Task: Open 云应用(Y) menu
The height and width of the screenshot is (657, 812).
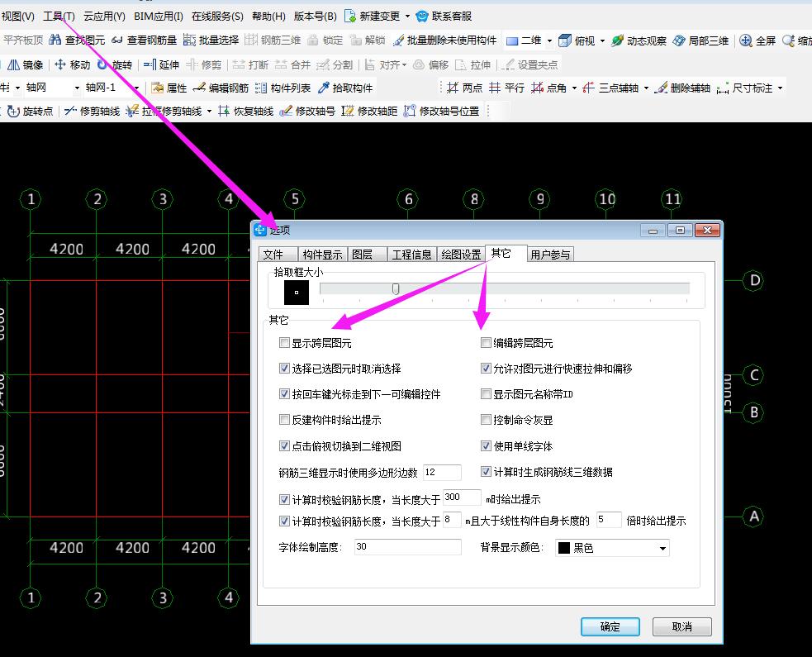Action: tap(104, 16)
